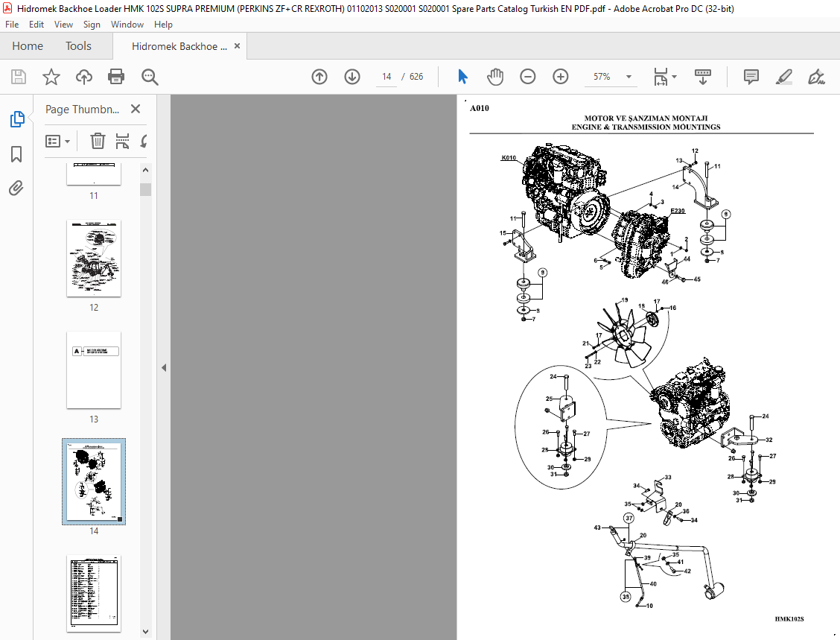Click thumbnail scrollbar down arrow

pos(145,632)
